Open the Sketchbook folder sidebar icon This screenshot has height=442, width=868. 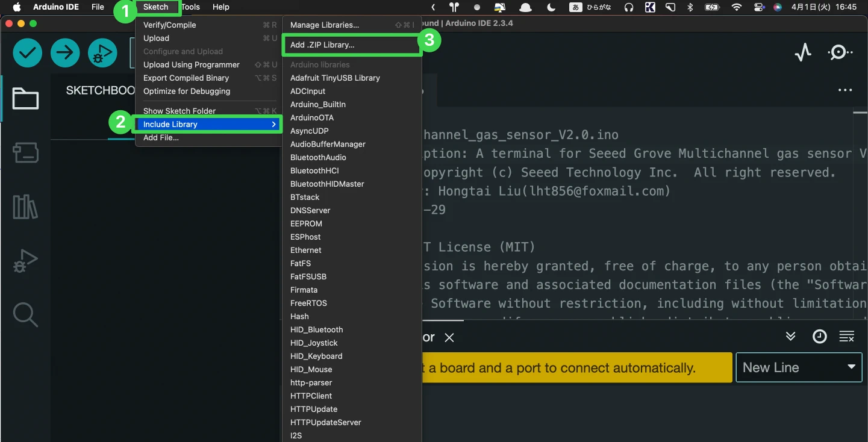[25, 99]
